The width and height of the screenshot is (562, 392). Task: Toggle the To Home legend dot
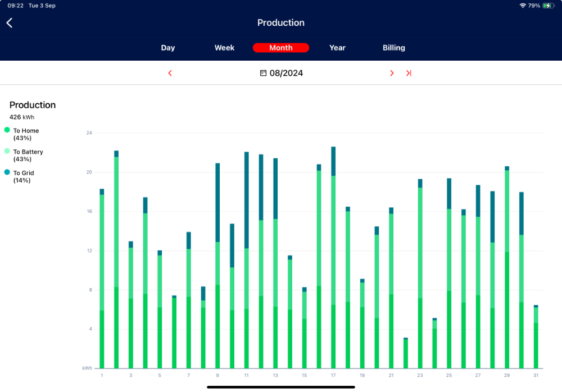pos(7,130)
